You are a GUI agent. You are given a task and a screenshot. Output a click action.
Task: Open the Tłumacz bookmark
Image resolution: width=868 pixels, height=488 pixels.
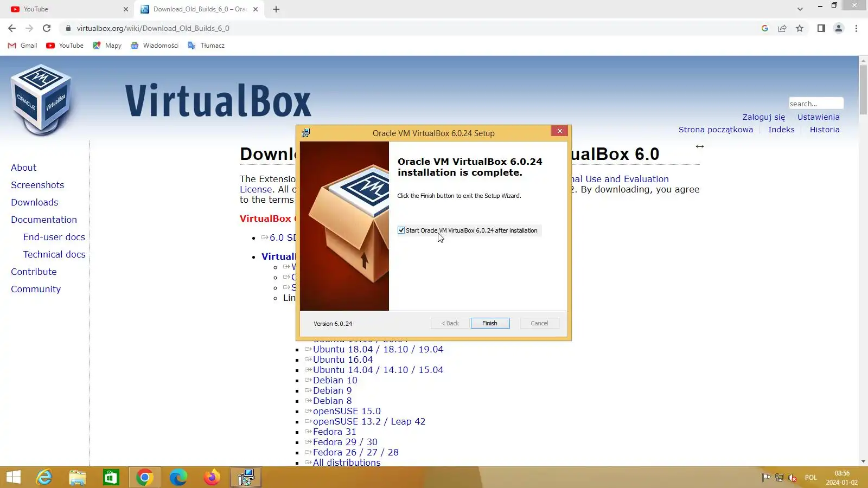coord(206,46)
